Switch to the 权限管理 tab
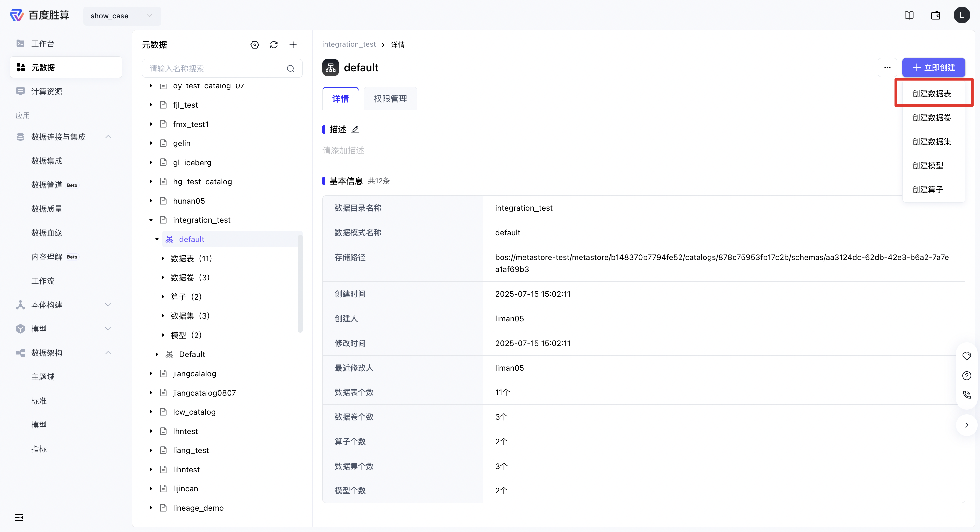The width and height of the screenshot is (980, 532). click(x=390, y=99)
